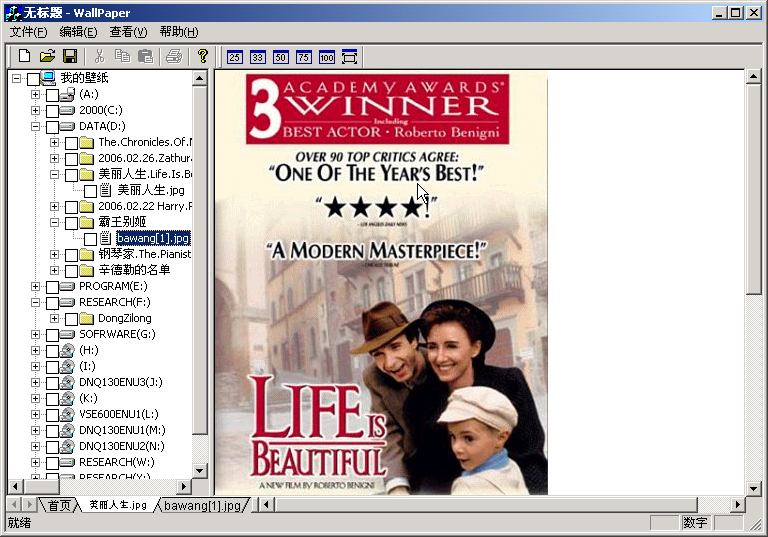768x537 pixels.
Task: Set zoom to 100 percent
Action: pyautogui.click(x=326, y=57)
